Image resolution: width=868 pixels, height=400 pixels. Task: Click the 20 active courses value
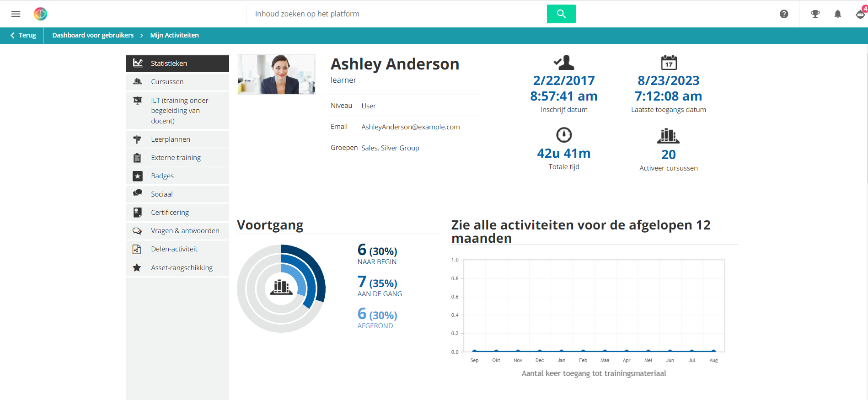[669, 155]
